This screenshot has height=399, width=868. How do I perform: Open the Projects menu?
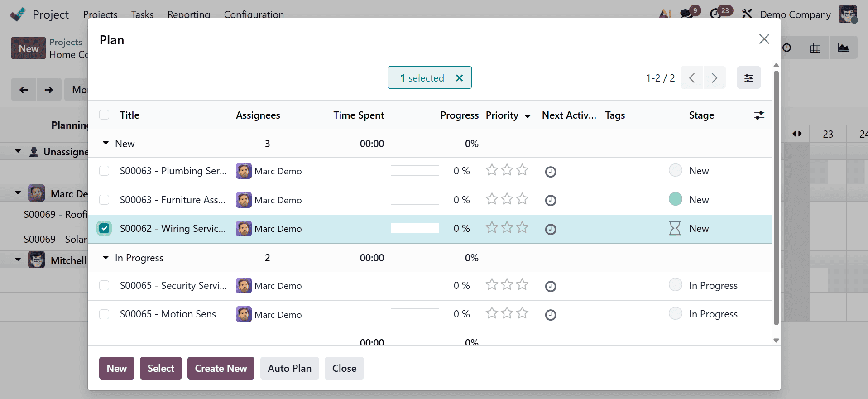[x=100, y=14]
